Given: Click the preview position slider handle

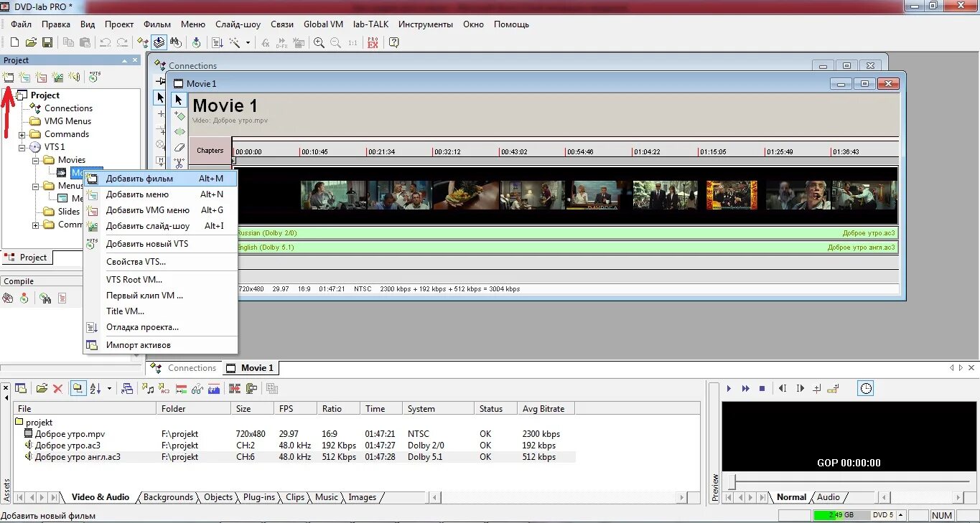Looking at the screenshot, I should [x=732, y=481].
